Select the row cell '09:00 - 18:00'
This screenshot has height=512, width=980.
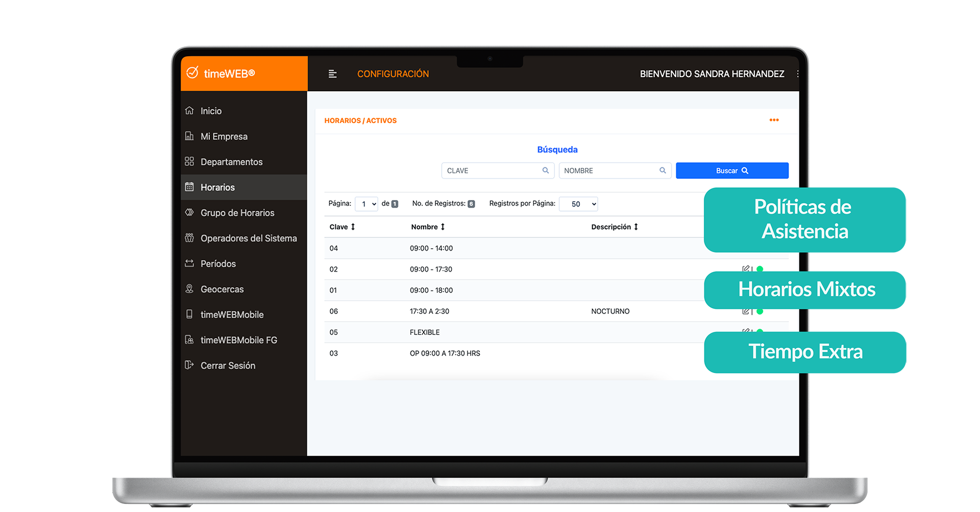point(431,290)
